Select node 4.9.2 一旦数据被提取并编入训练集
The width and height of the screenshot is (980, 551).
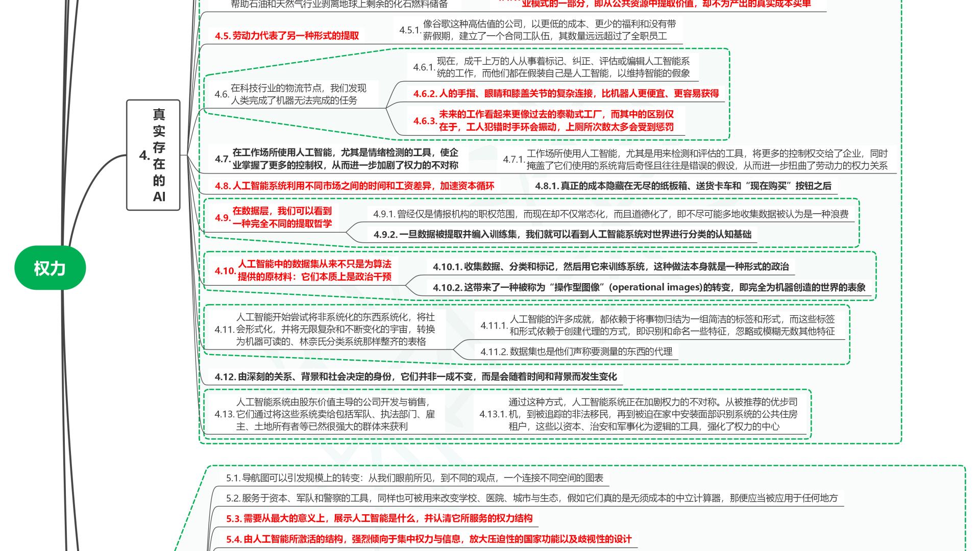(x=562, y=235)
